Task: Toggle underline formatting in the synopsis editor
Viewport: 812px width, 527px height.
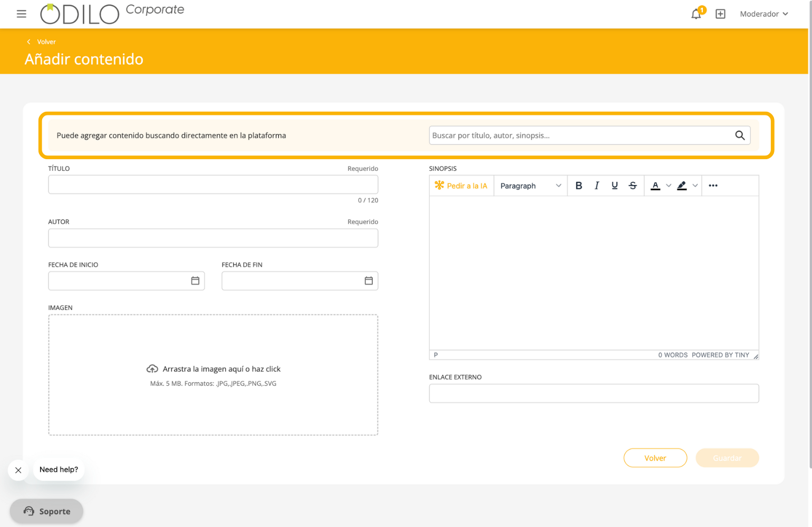Action: 614,186
